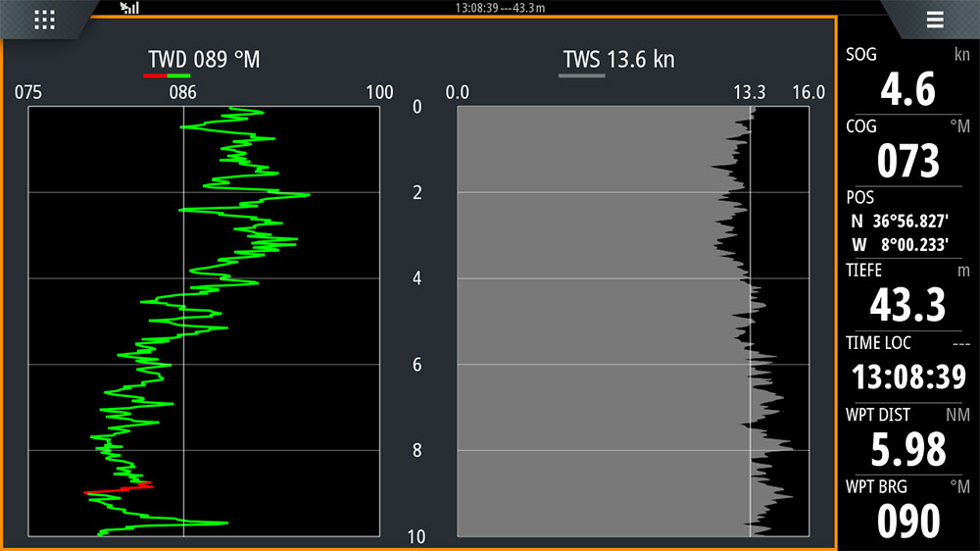Tap the GPS signal strength icon
The height and width of the screenshot is (551, 980).
coord(129,8)
